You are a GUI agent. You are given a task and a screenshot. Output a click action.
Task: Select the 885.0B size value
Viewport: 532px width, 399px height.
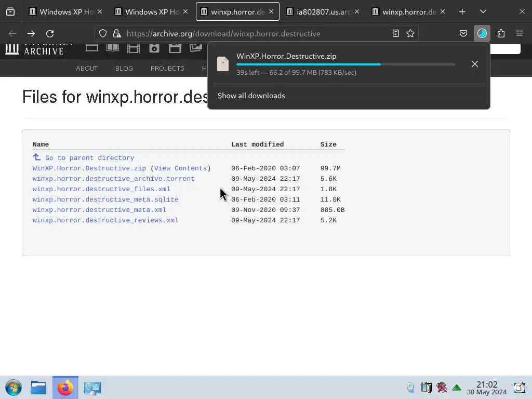pyautogui.click(x=332, y=210)
